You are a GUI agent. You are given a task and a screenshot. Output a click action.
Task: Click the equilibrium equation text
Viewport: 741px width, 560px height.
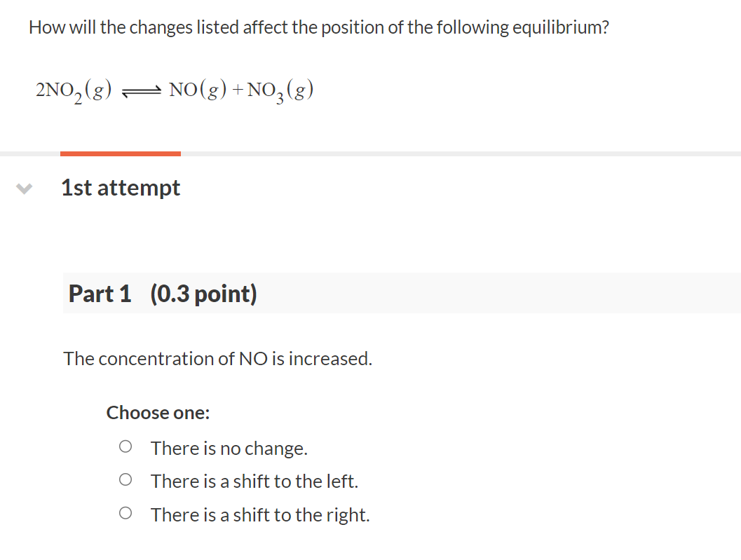pyautogui.click(x=174, y=88)
